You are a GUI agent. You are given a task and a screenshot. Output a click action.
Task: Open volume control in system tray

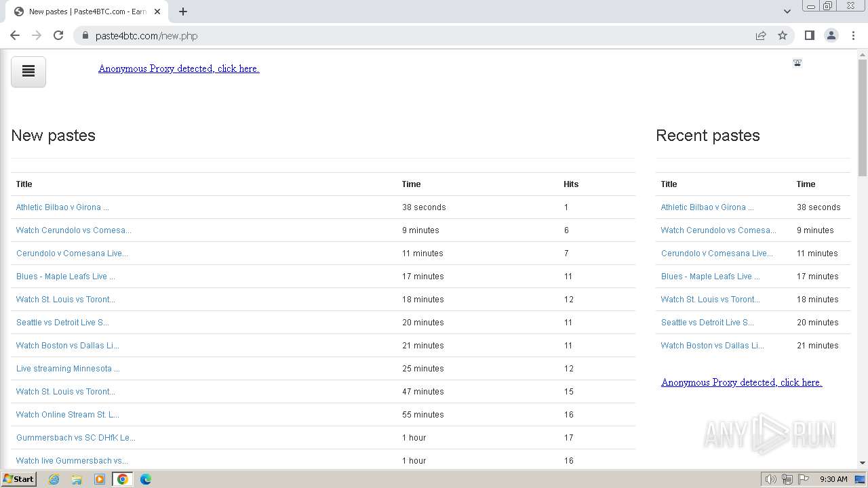771,479
